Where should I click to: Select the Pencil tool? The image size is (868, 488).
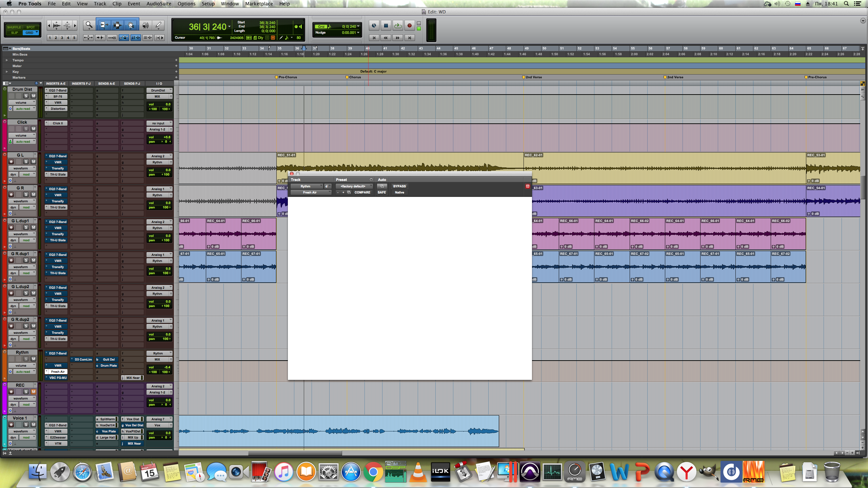point(158,25)
